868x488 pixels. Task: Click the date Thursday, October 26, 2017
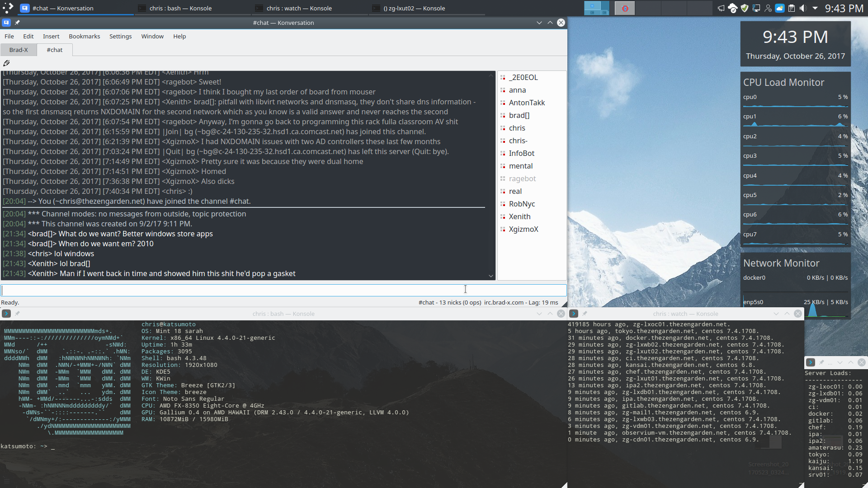click(795, 56)
